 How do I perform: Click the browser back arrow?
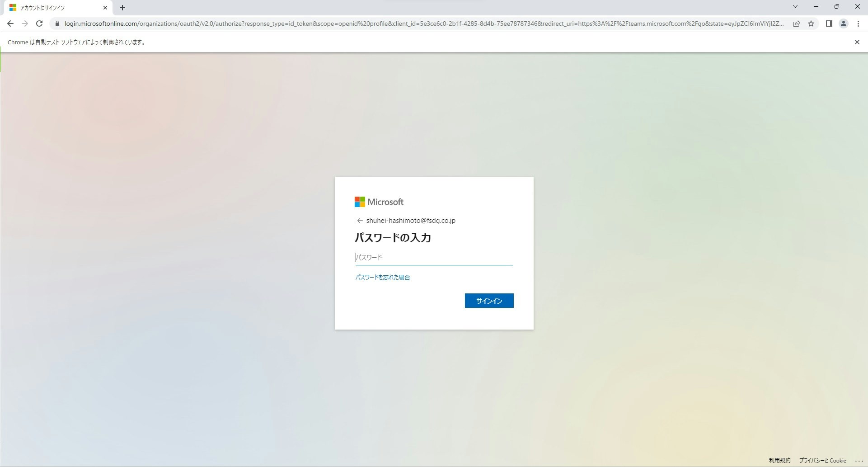10,24
